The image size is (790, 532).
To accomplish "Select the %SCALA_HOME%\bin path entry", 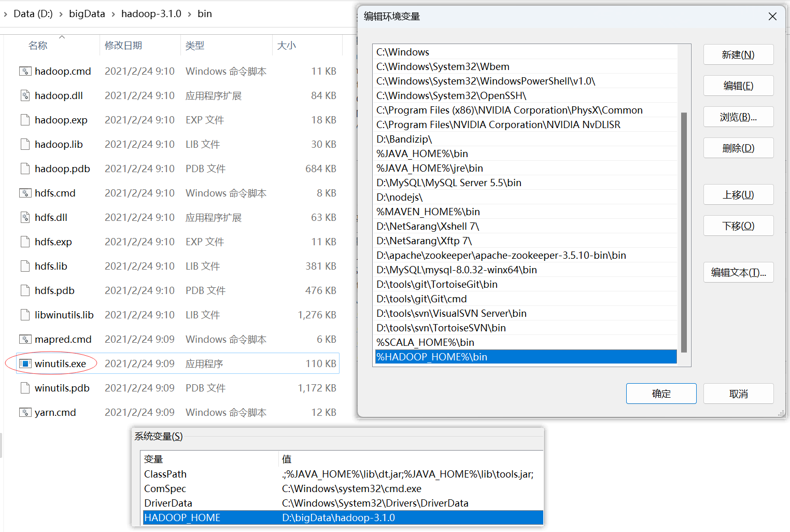I will pos(526,342).
